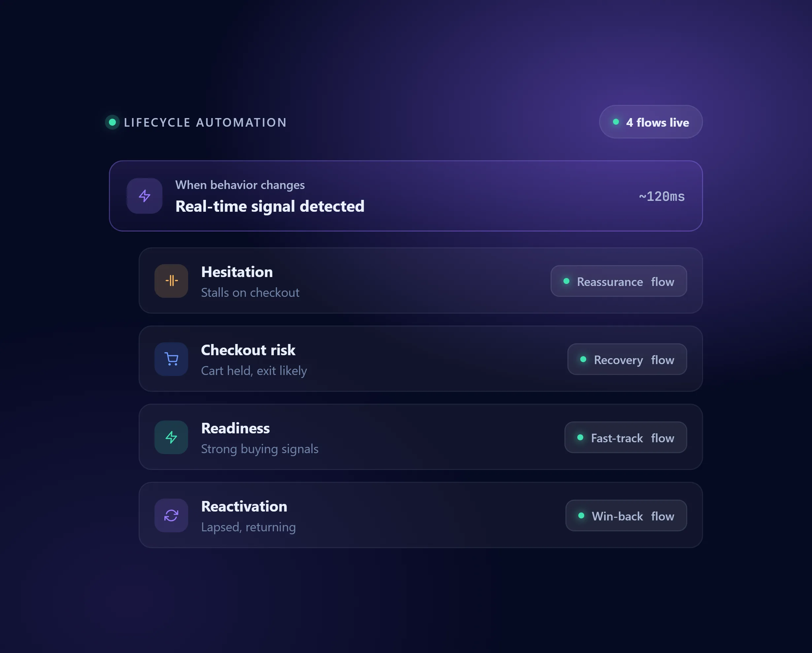Select the Checkout risk row title
812x653 pixels.
[x=248, y=350]
